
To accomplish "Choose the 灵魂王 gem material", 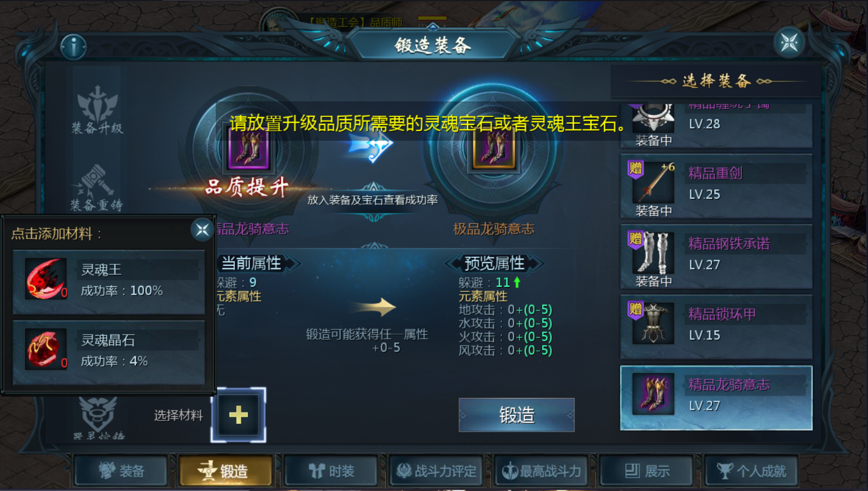I will click(109, 280).
